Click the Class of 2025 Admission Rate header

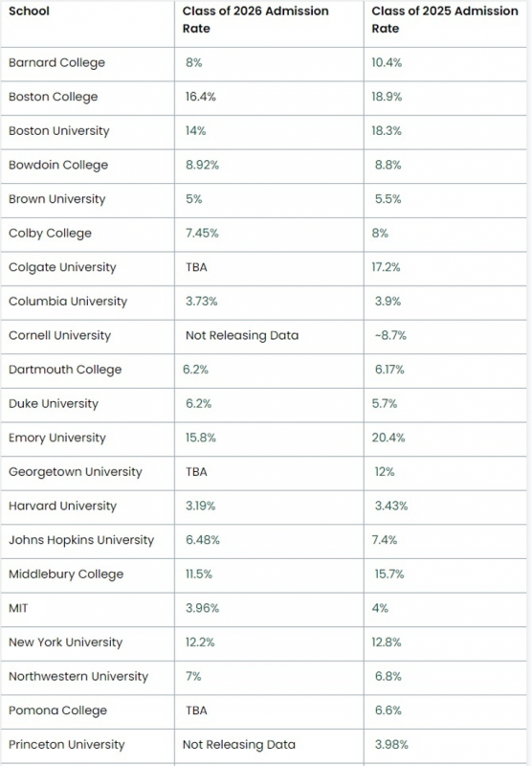[x=445, y=19]
